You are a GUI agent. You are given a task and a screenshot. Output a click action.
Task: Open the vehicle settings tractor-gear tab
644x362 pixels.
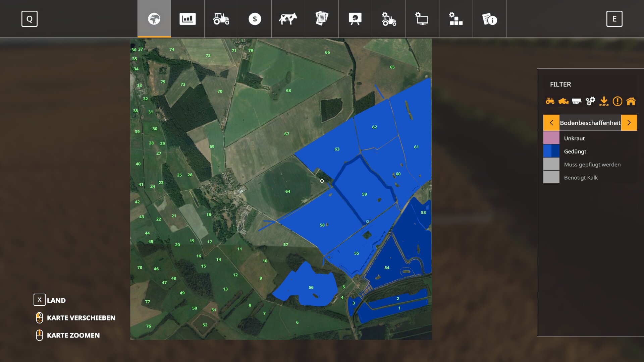[x=389, y=19]
